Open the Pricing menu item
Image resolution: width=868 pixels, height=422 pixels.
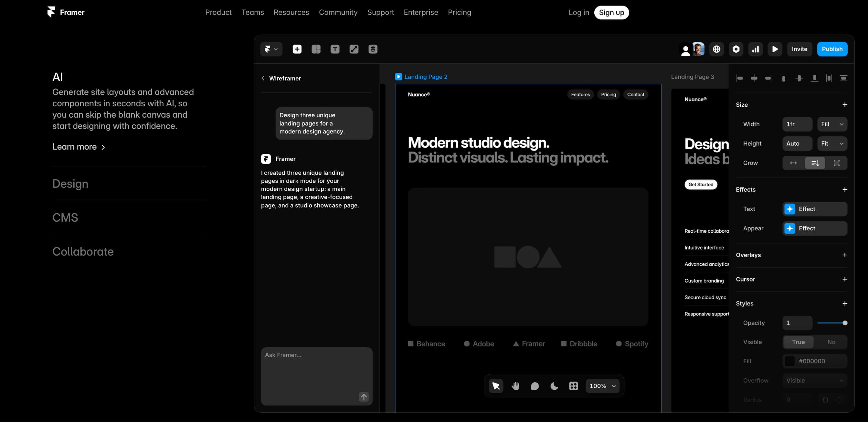[459, 13]
